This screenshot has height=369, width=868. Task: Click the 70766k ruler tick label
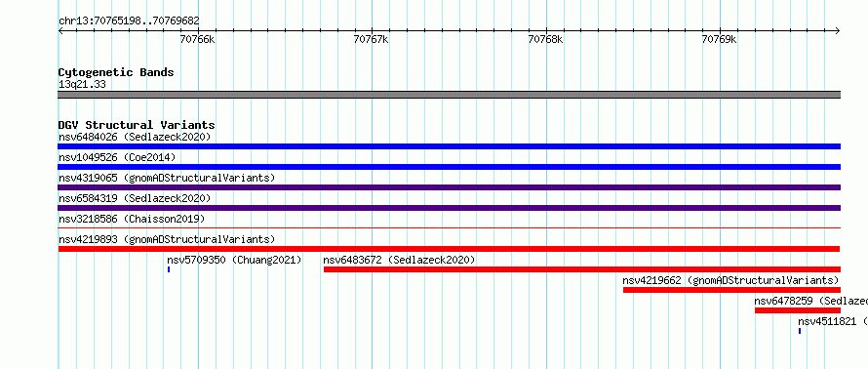tap(198, 39)
